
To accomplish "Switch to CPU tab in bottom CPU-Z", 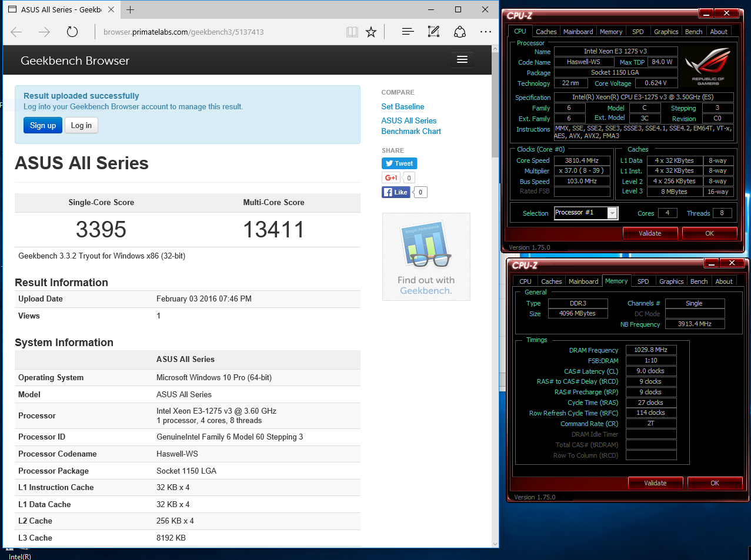I will tap(525, 281).
